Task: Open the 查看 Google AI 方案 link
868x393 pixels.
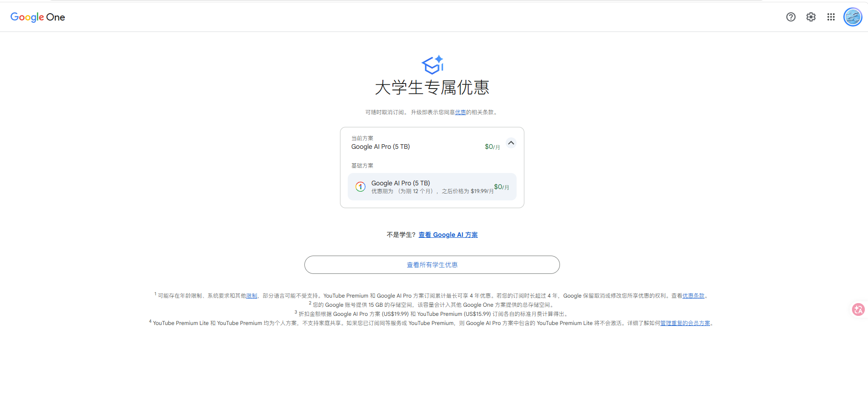Action: 448,235
